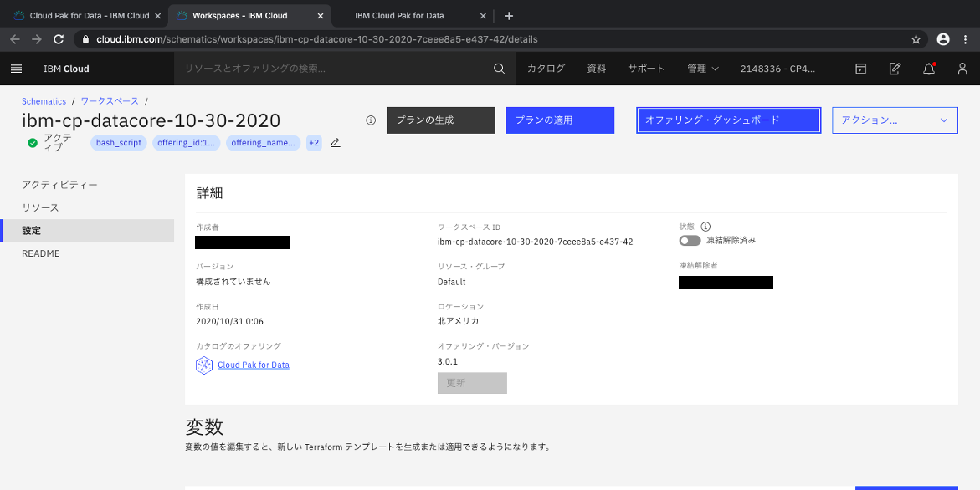Click the offering_id:1... tag chip

point(187,143)
